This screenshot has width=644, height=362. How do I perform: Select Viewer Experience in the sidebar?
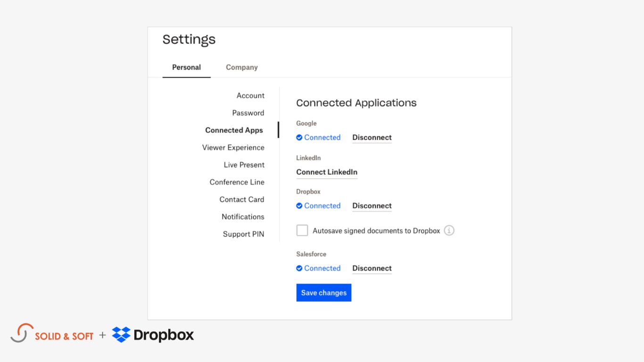(x=234, y=147)
